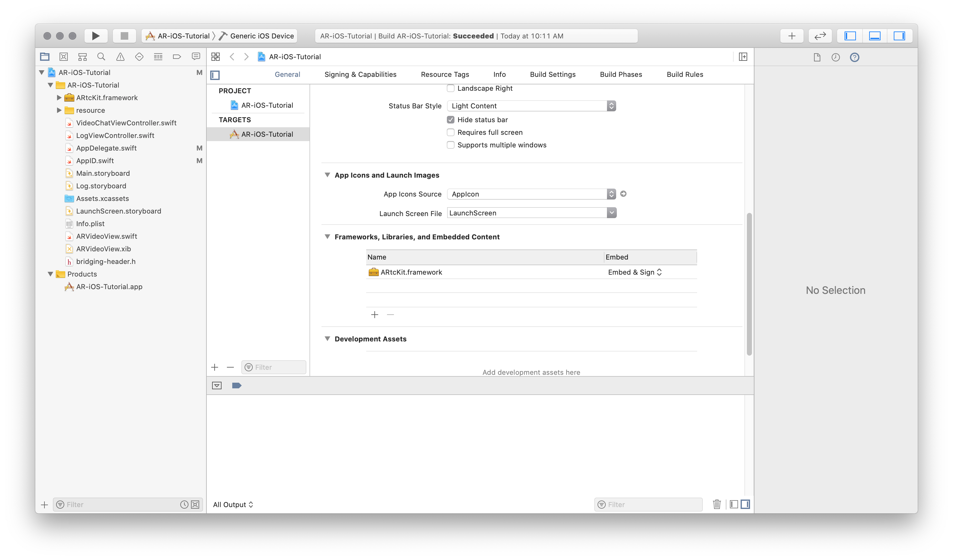Collapse App Icons and Launch Images section
The width and height of the screenshot is (953, 560).
[x=327, y=175]
